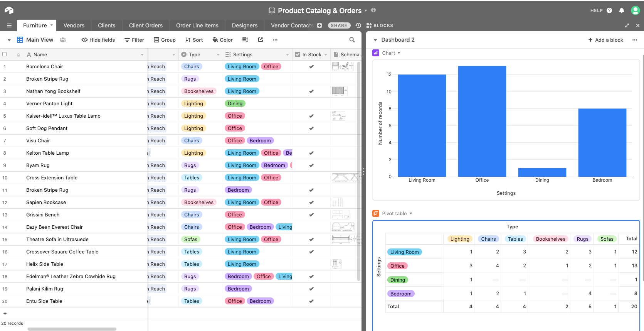The width and height of the screenshot is (644, 331).
Task: Open the notifications bell
Action: (622, 10)
